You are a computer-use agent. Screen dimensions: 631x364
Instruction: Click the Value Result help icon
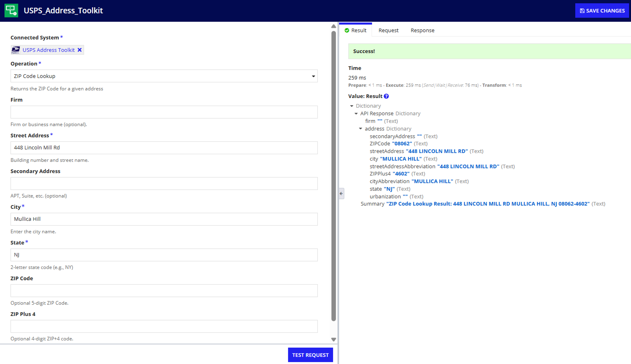point(386,96)
